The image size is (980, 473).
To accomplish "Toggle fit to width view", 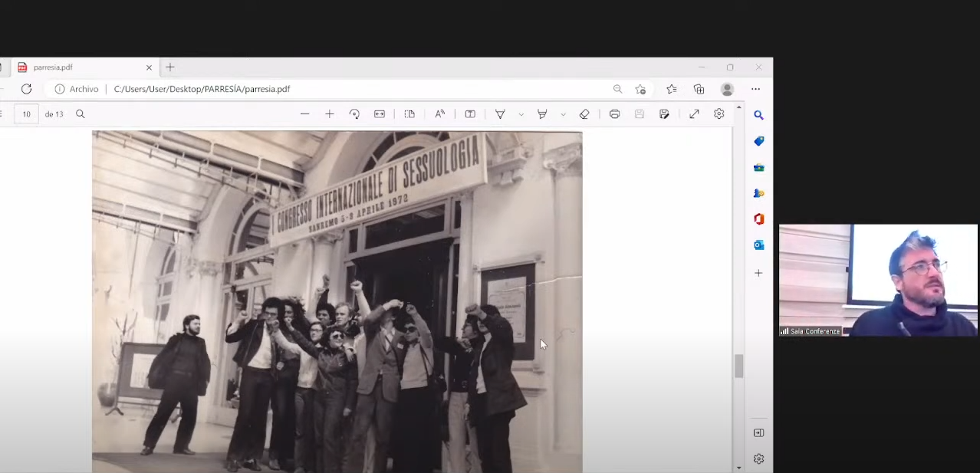I will pos(380,114).
